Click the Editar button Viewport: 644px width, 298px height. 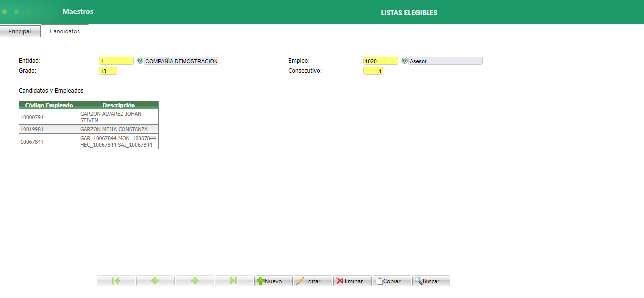pyautogui.click(x=313, y=281)
